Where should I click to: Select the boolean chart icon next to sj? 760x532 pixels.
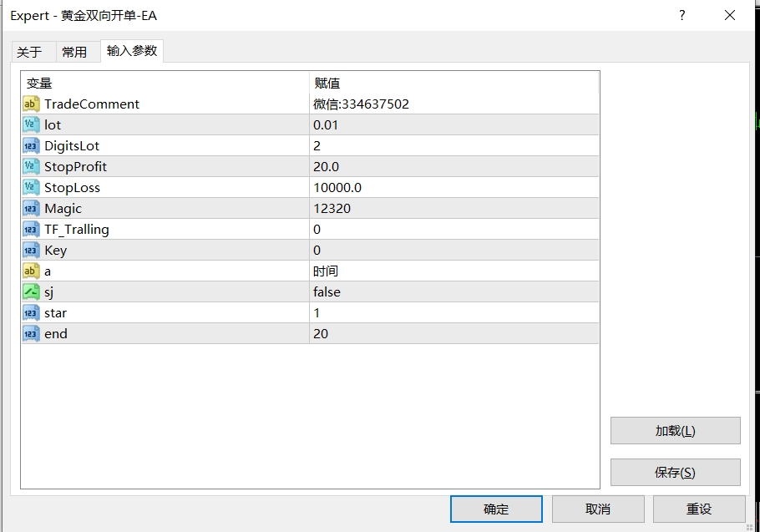point(32,291)
